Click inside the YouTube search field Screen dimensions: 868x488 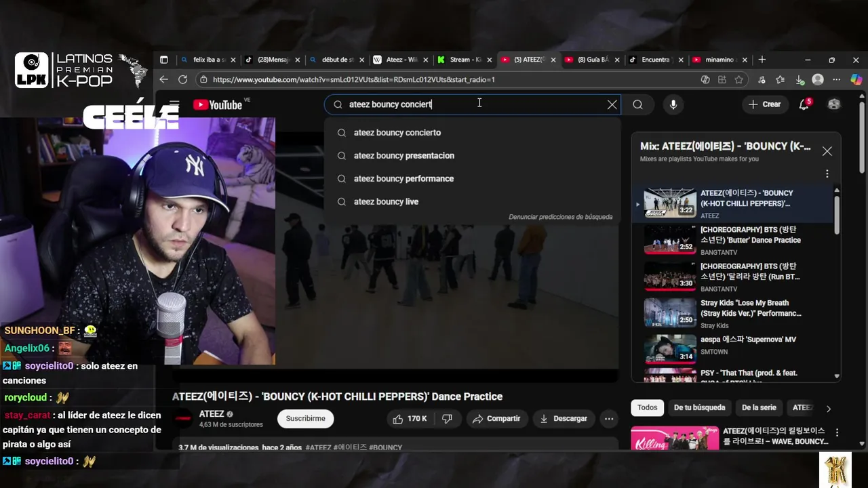pyautogui.click(x=472, y=104)
